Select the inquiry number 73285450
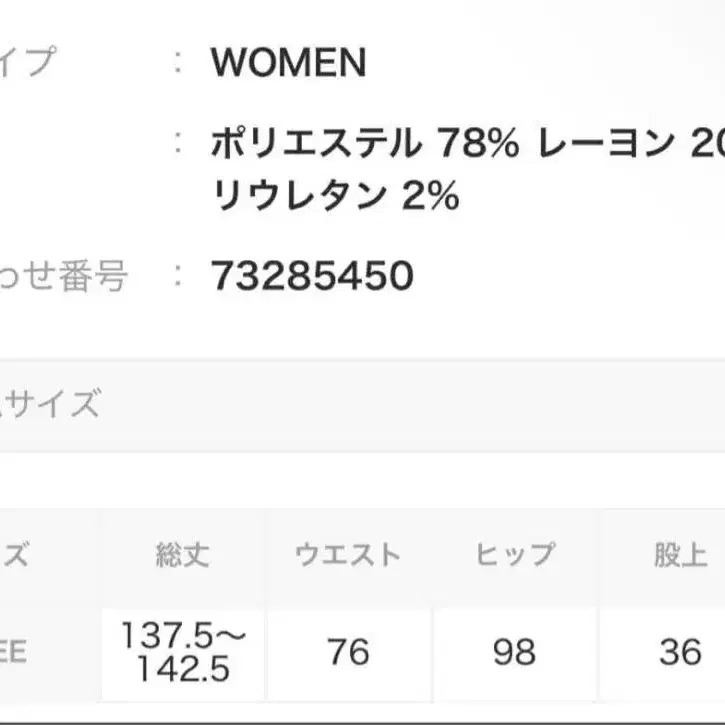 click(x=312, y=276)
